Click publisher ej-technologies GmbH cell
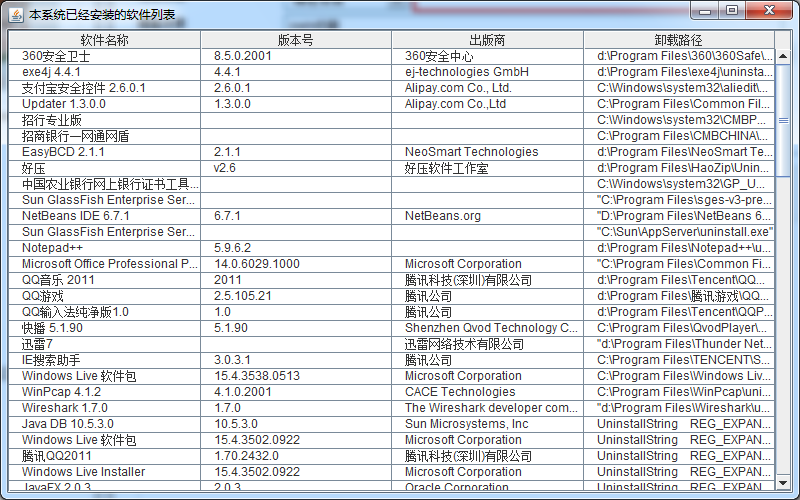800x500 pixels. click(x=487, y=72)
